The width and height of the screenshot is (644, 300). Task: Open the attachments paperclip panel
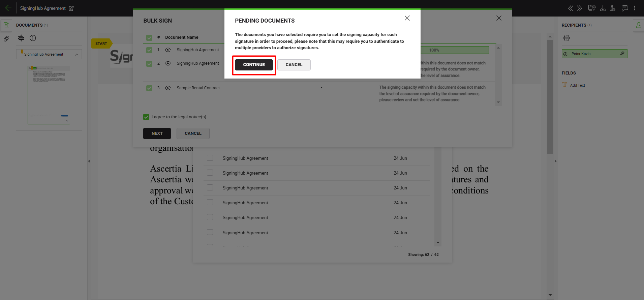pos(6,39)
